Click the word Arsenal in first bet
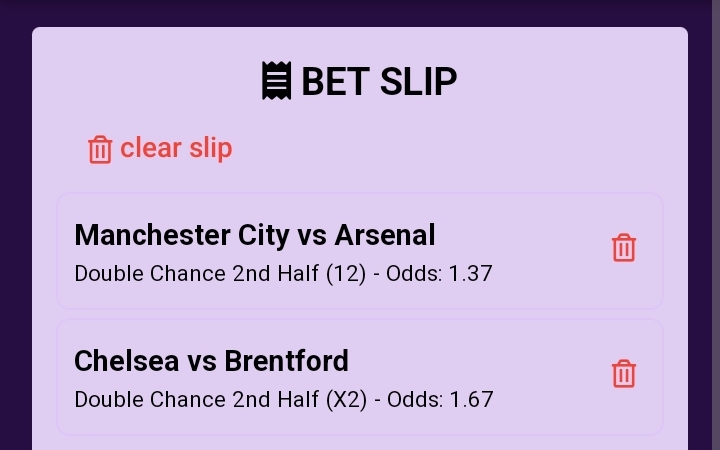Image resolution: width=720 pixels, height=450 pixels. pyautogui.click(x=385, y=235)
